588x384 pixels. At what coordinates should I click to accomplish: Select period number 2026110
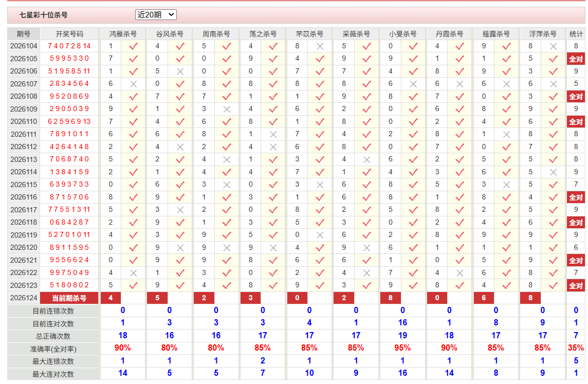click(x=24, y=121)
